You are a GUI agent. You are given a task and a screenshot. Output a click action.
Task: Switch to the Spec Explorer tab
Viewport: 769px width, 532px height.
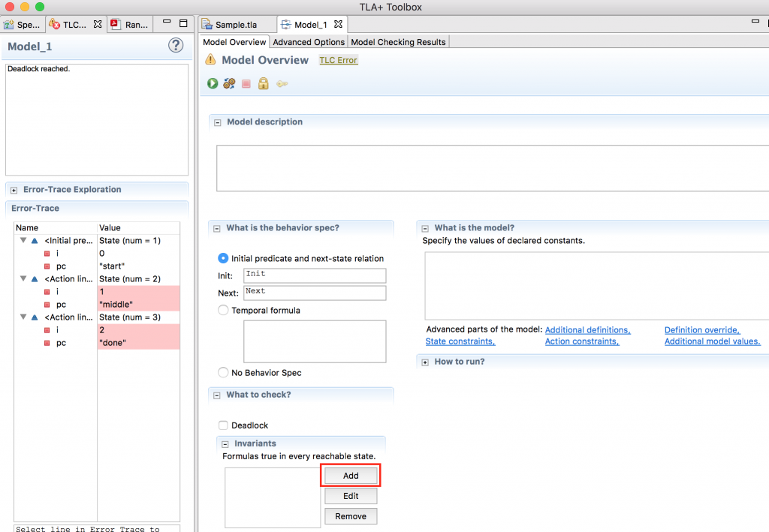(x=22, y=25)
